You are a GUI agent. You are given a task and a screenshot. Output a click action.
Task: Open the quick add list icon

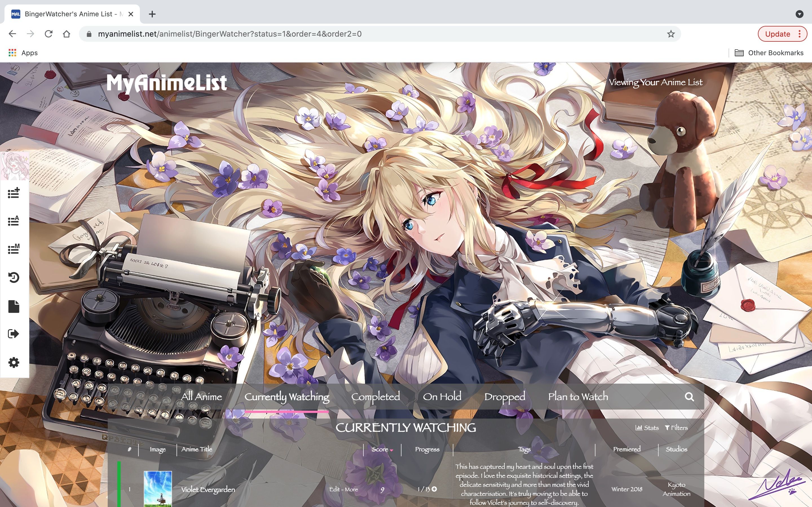tap(14, 193)
